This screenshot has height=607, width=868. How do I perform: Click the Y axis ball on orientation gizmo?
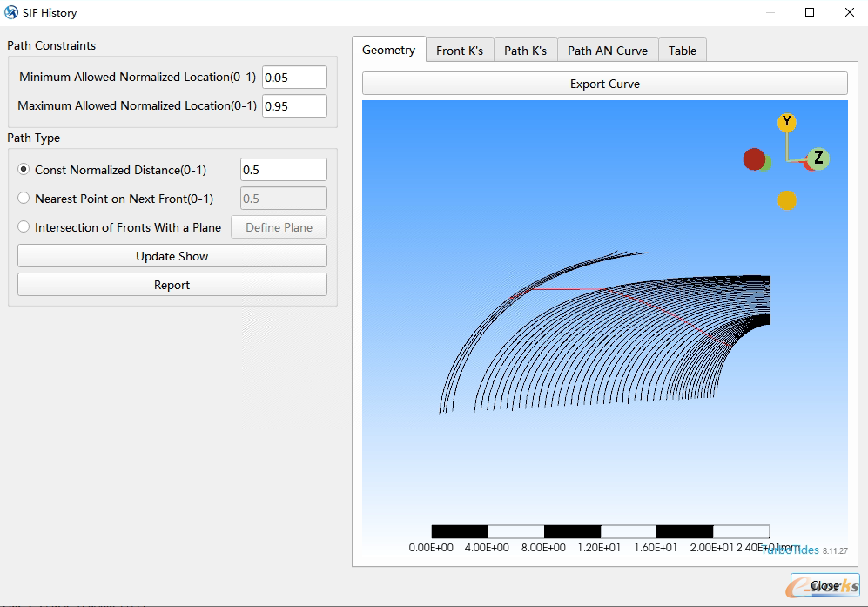tap(787, 122)
